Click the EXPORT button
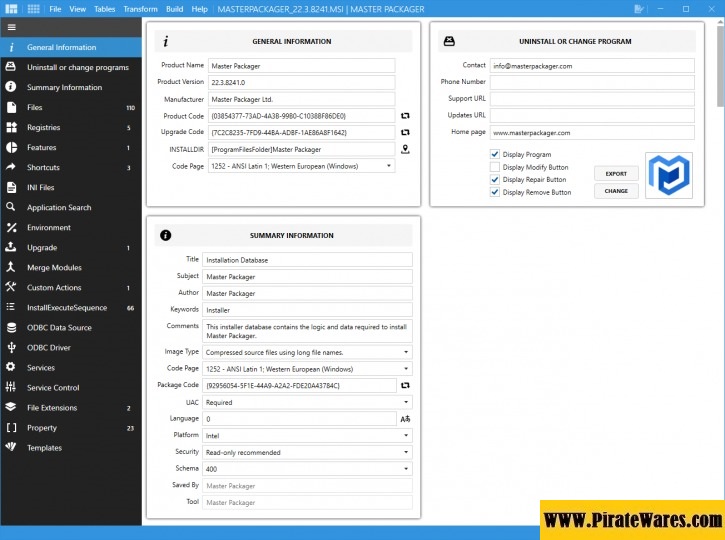Image resolution: width=725 pixels, height=540 pixels. click(616, 173)
